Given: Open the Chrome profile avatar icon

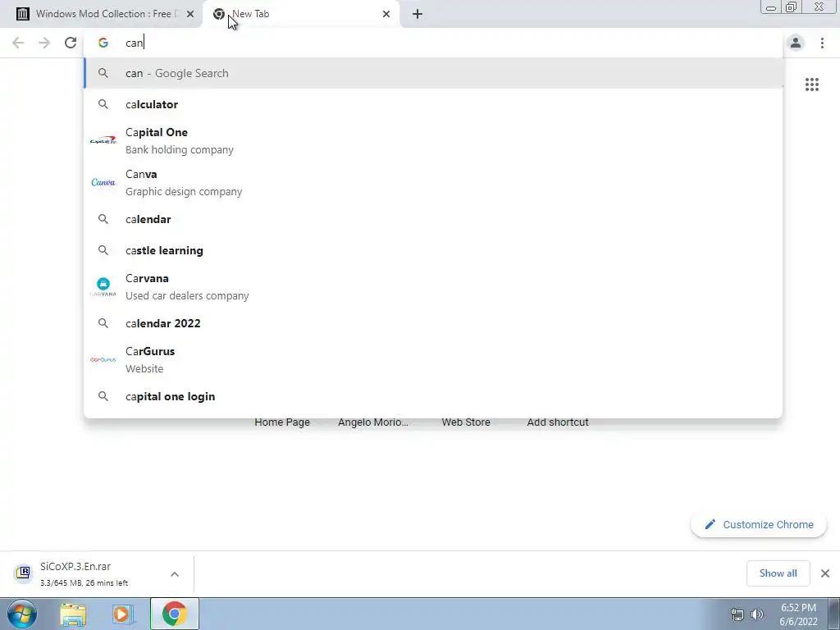Looking at the screenshot, I should tap(796, 43).
